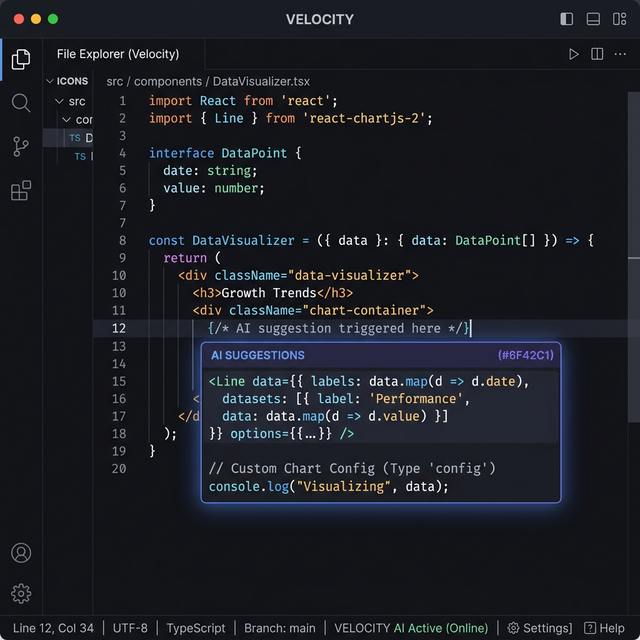Open the Search magnifier in activity bar
This screenshot has width=640, height=640.
click(x=21, y=103)
